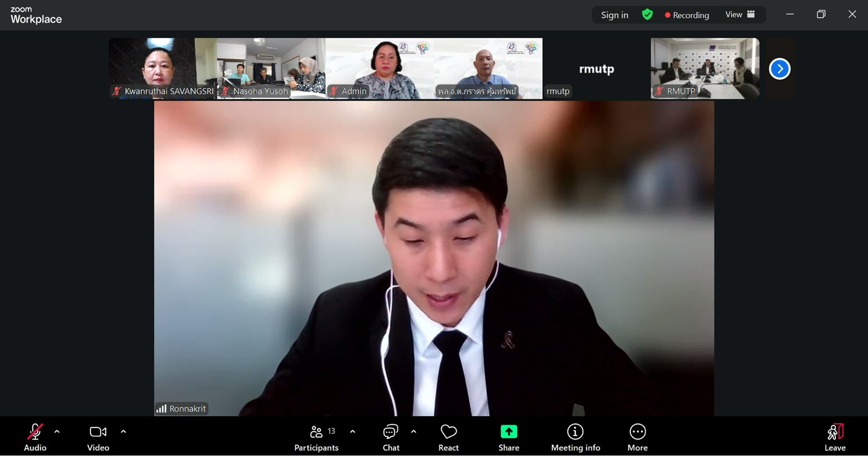Show next participants with blue arrow
The image size is (868, 456).
[x=780, y=69]
